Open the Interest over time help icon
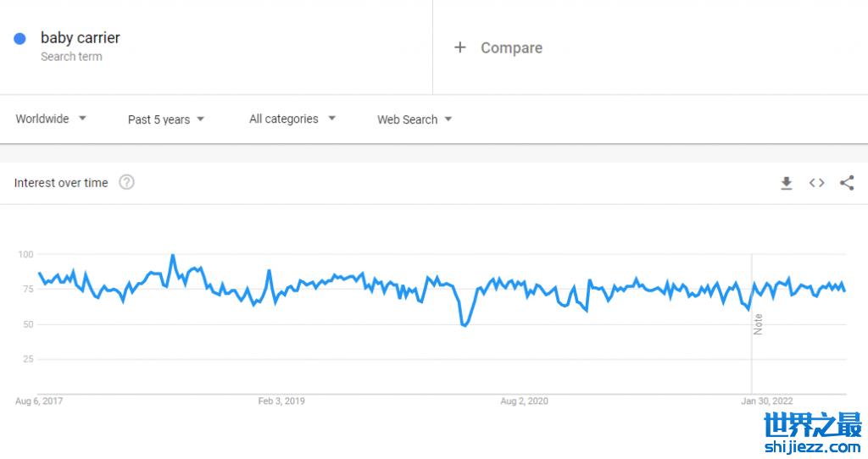Viewport: 868px width, 459px height. (x=126, y=182)
